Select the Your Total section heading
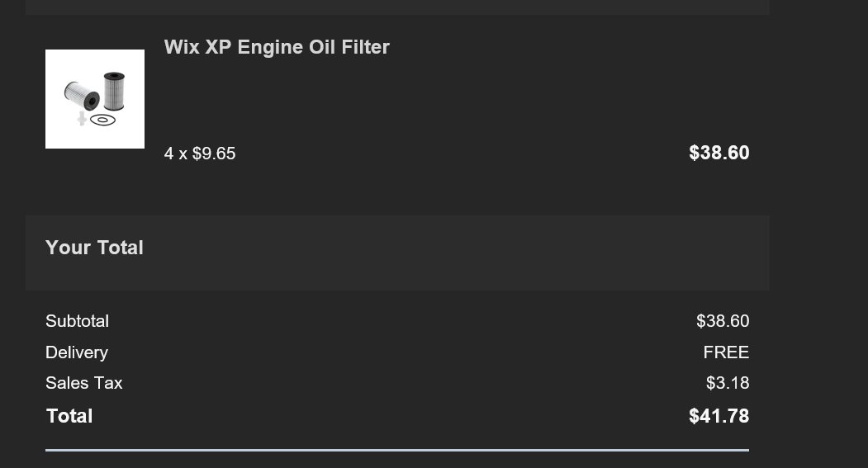Viewport: 868px width, 468px height. (95, 248)
